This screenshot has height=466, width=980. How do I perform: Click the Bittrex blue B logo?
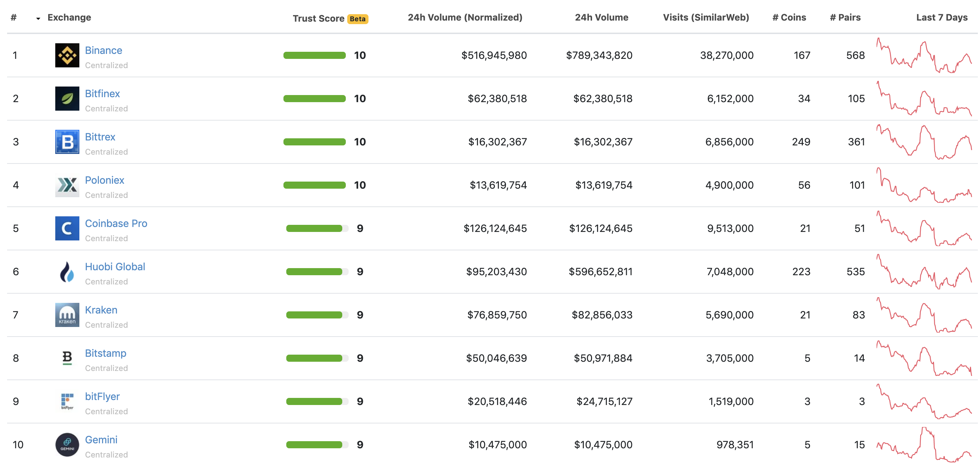67,142
